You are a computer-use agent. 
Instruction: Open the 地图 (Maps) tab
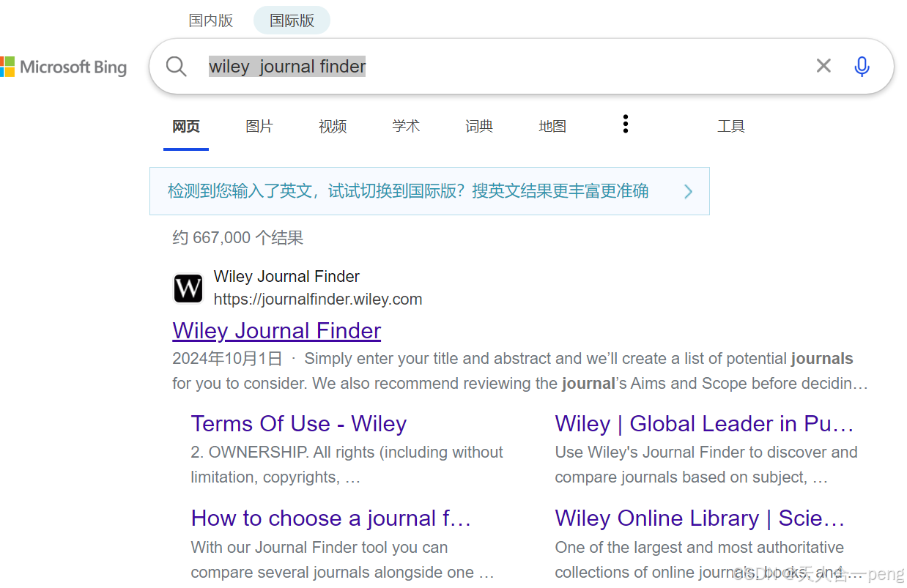point(552,125)
